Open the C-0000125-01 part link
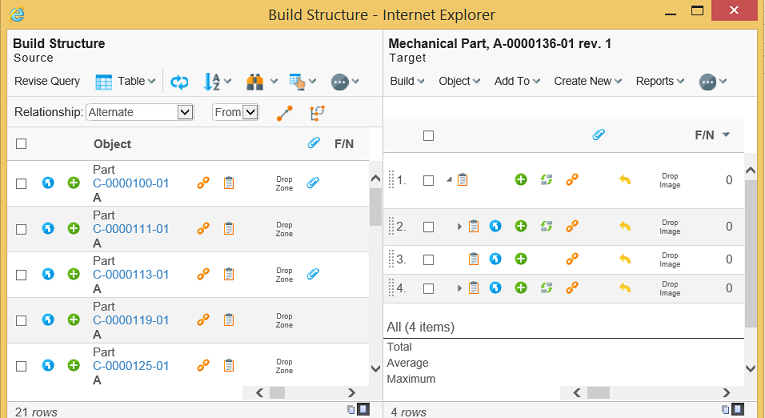This screenshot has height=418, width=765. point(131,366)
